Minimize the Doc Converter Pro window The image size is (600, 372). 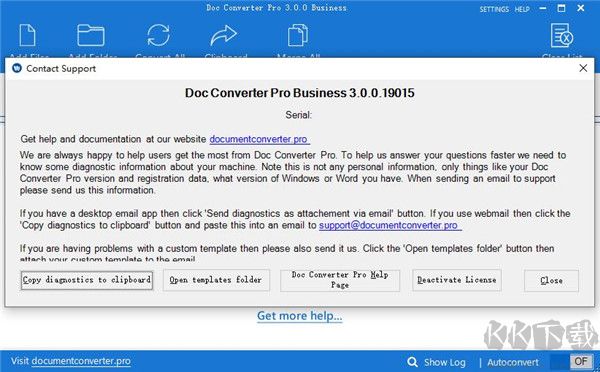tap(543, 8)
